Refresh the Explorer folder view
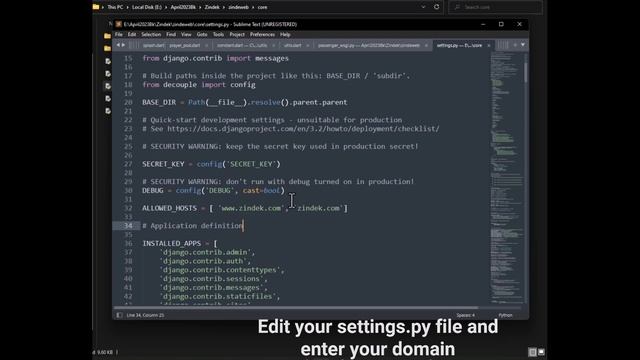 pos(437,7)
